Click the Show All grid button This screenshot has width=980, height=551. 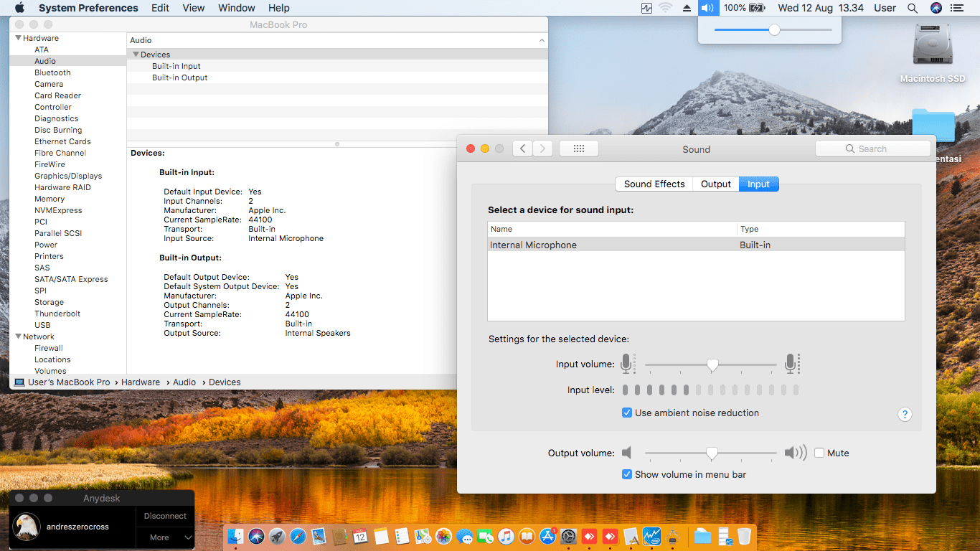pos(578,149)
